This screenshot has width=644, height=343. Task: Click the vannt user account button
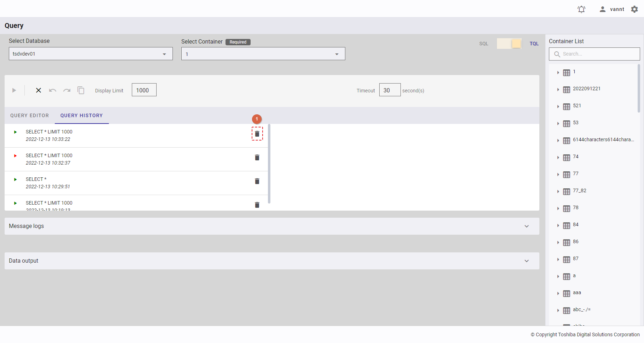pos(612,9)
